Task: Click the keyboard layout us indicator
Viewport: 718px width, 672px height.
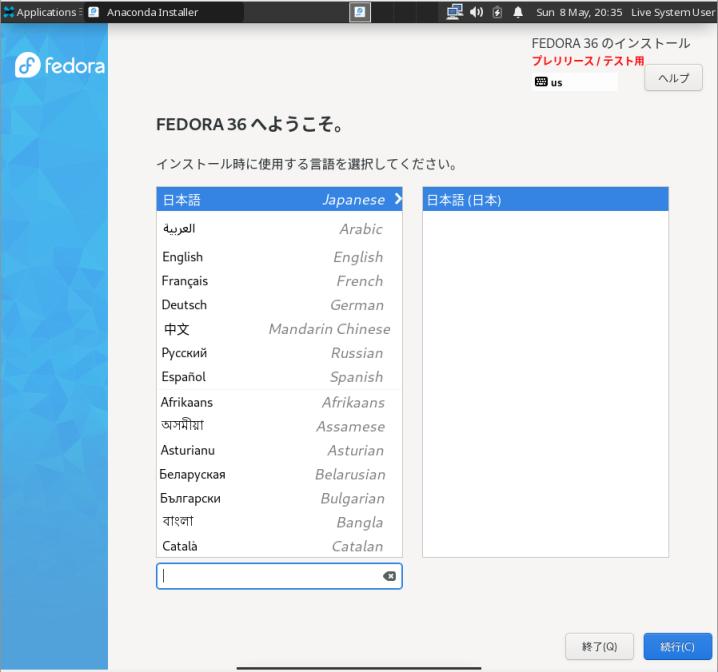Action: 575,82
